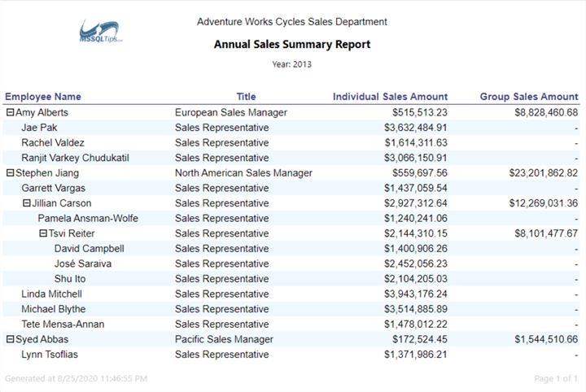Click the $1,437,059.54 sales amount

(416, 188)
